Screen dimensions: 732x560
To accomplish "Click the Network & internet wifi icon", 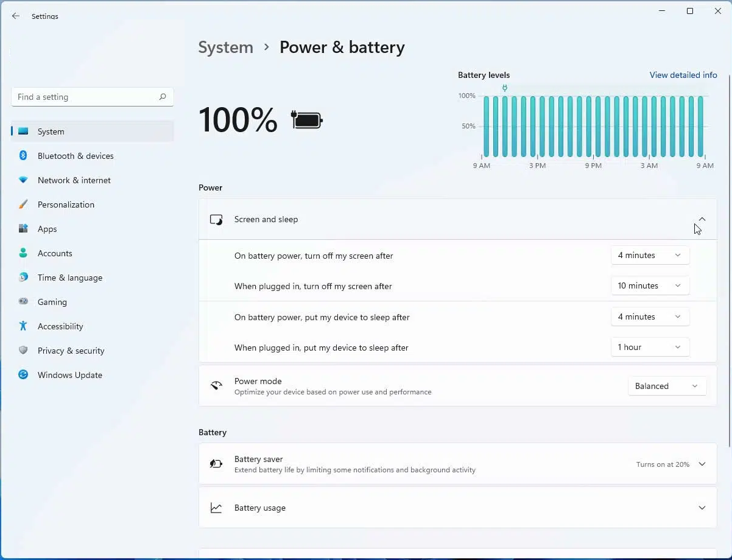I will click(23, 180).
